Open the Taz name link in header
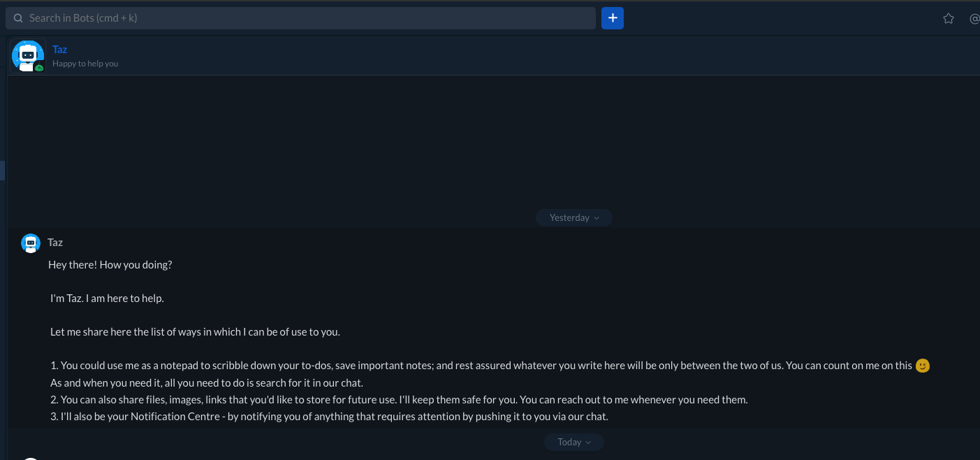 click(x=60, y=50)
